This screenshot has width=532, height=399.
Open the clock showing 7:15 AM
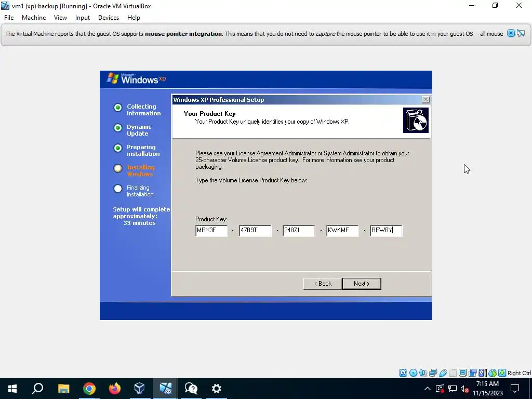pyautogui.click(x=487, y=389)
